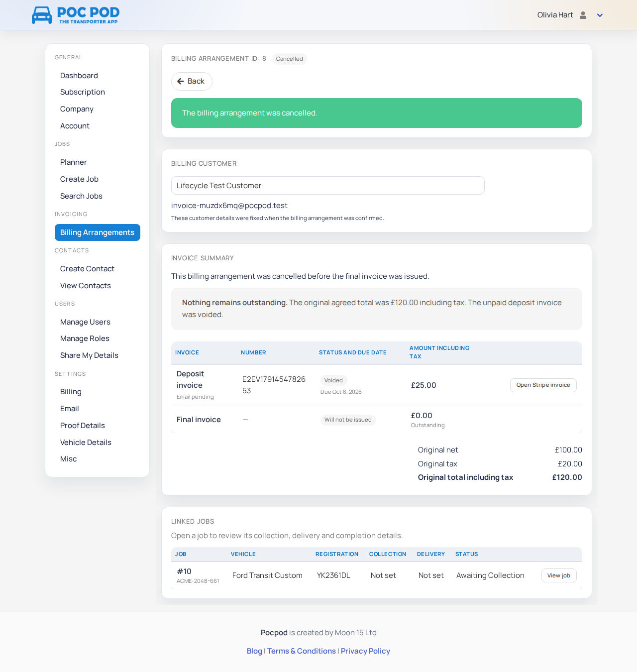
Task: Open the Privacy Policy link
Action: 365,651
